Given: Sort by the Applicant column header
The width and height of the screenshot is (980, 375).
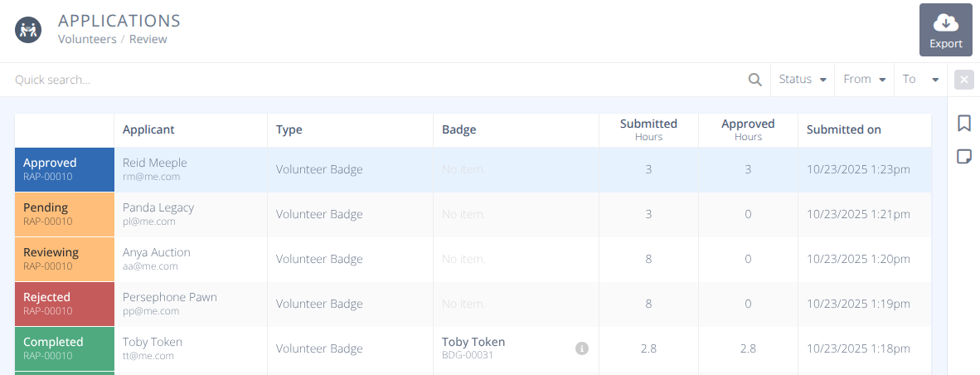Looking at the screenshot, I should [x=149, y=129].
